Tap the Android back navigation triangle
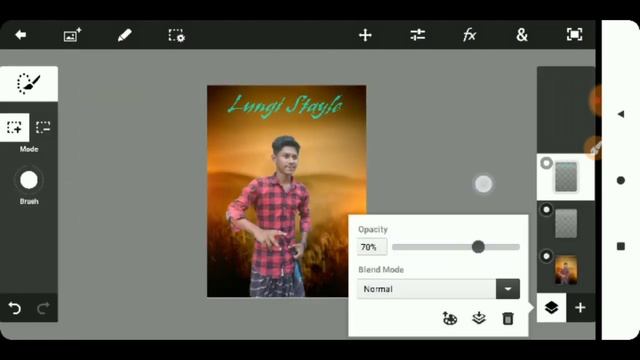This screenshot has height=360, width=640. 621,114
